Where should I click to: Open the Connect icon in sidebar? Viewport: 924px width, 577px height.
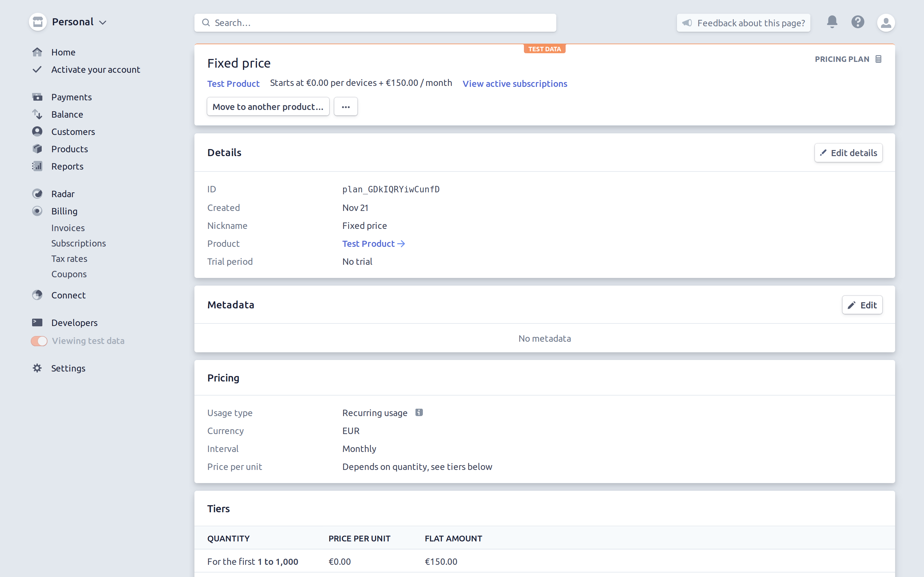click(x=38, y=295)
